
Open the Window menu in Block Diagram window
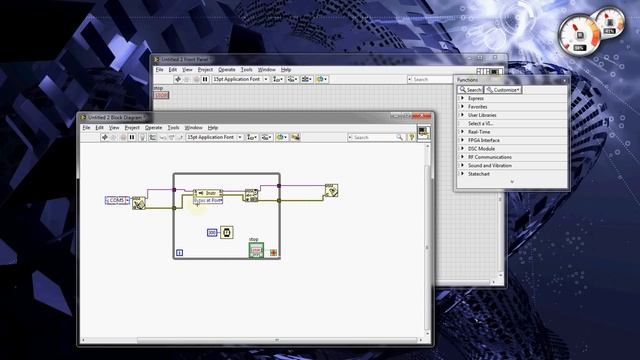point(193,128)
